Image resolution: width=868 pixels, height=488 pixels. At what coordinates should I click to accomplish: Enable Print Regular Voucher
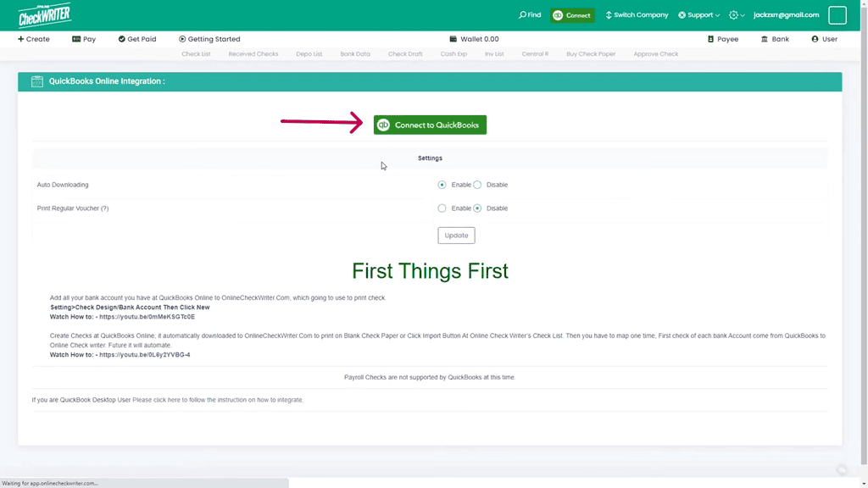click(x=442, y=208)
